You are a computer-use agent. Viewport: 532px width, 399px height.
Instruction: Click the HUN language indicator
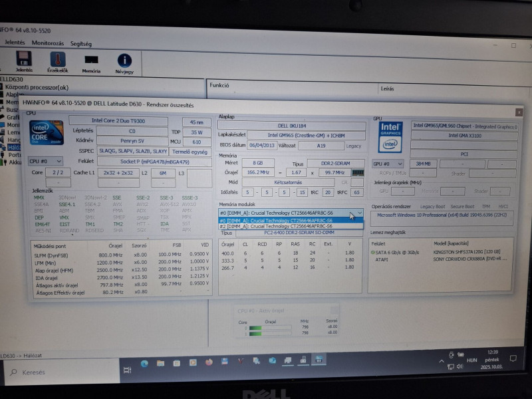[x=471, y=360]
